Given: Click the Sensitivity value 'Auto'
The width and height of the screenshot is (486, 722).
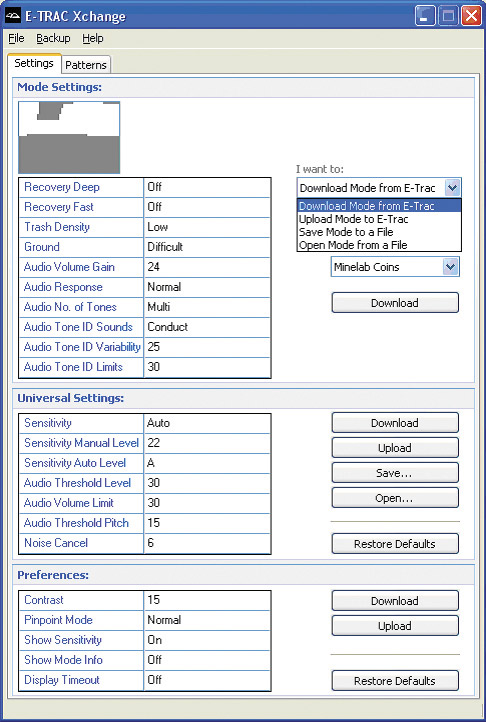Looking at the screenshot, I should (207, 423).
